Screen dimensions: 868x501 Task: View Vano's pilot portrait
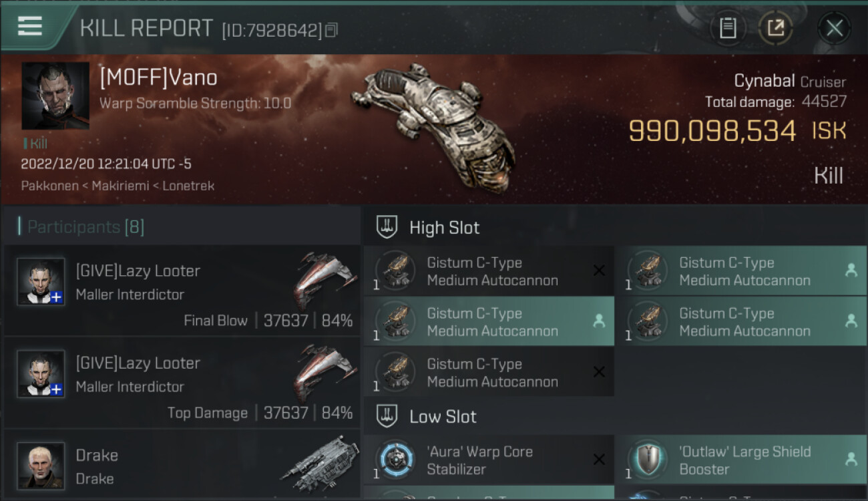coord(55,96)
